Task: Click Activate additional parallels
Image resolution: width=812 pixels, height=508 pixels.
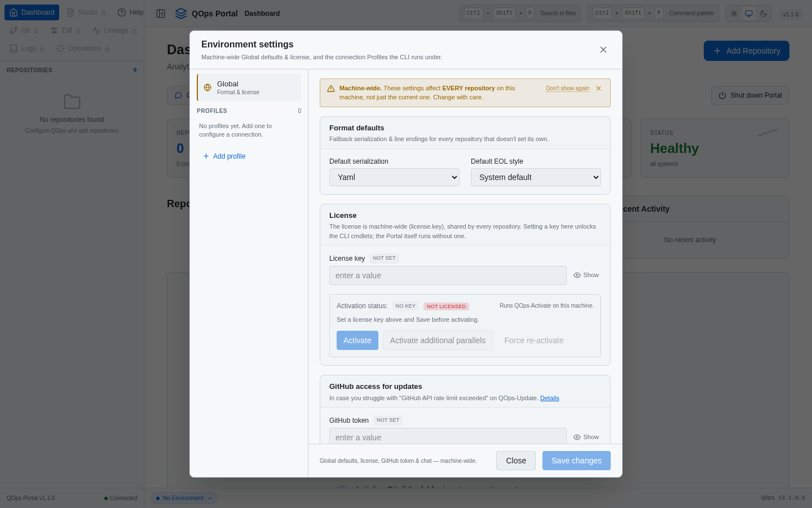Action: coord(438,340)
